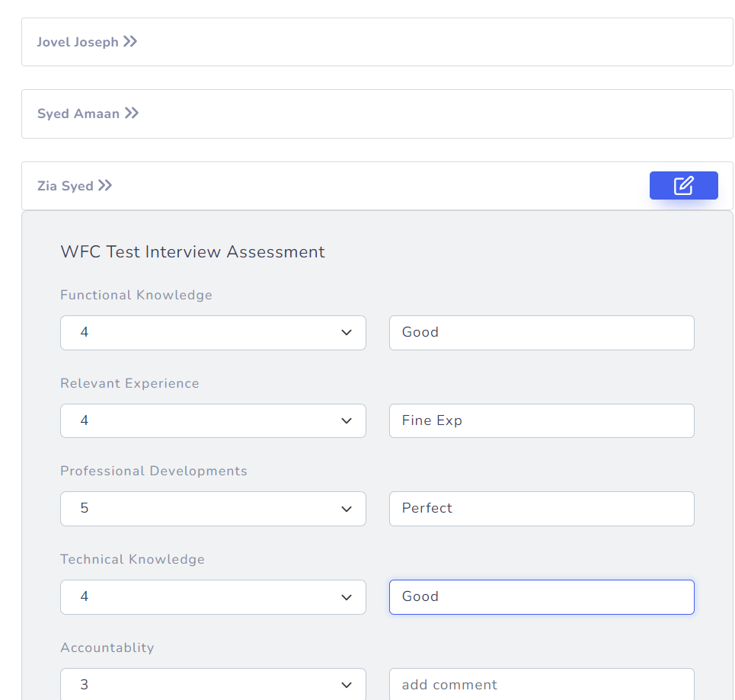This screenshot has width=735, height=700.
Task: Click the 'Fine Exp' comment field
Action: pos(541,420)
